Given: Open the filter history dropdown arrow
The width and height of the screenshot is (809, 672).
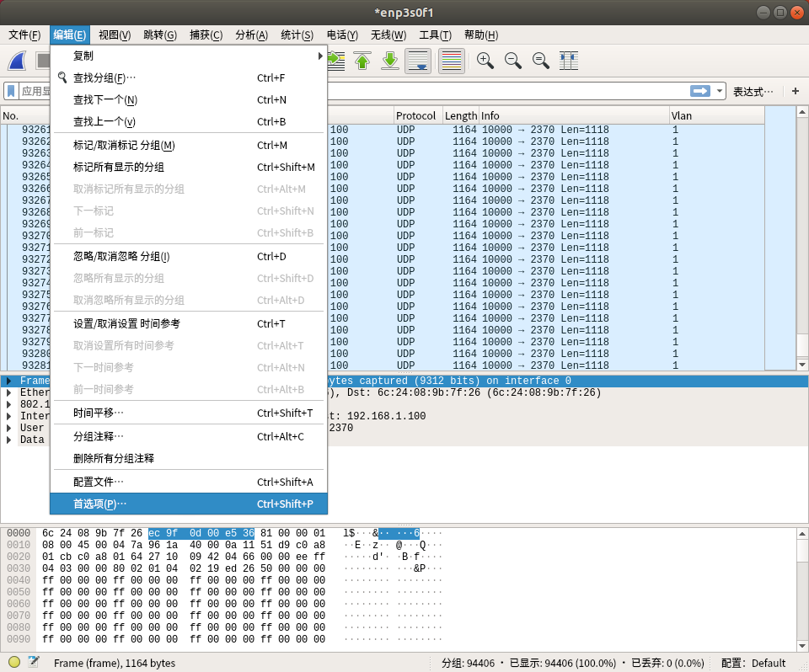Looking at the screenshot, I should point(719,91).
